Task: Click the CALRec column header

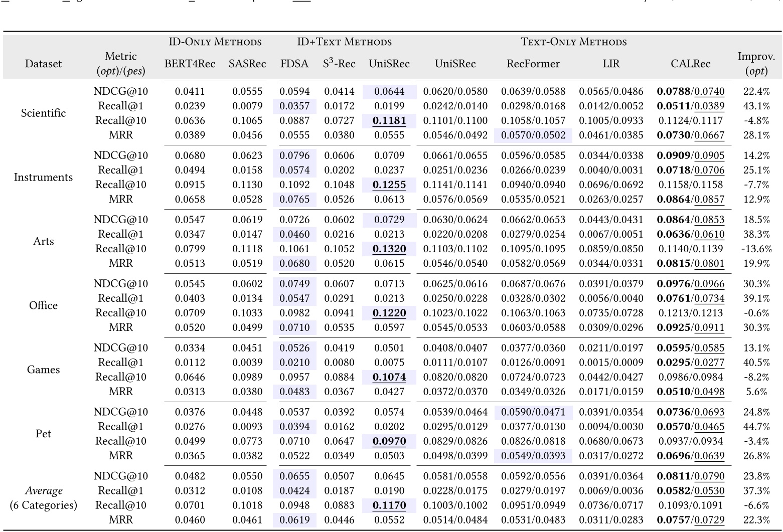Action: (x=690, y=64)
